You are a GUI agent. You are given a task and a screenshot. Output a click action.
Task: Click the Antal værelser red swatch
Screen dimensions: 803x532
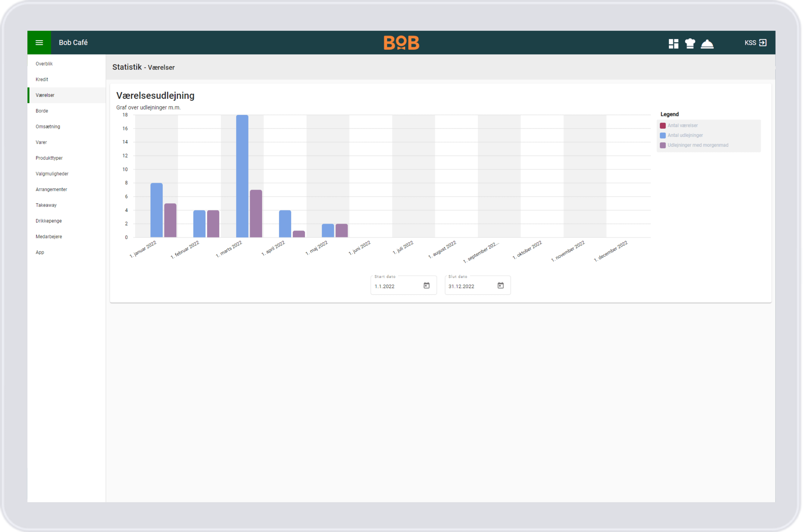coord(663,126)
